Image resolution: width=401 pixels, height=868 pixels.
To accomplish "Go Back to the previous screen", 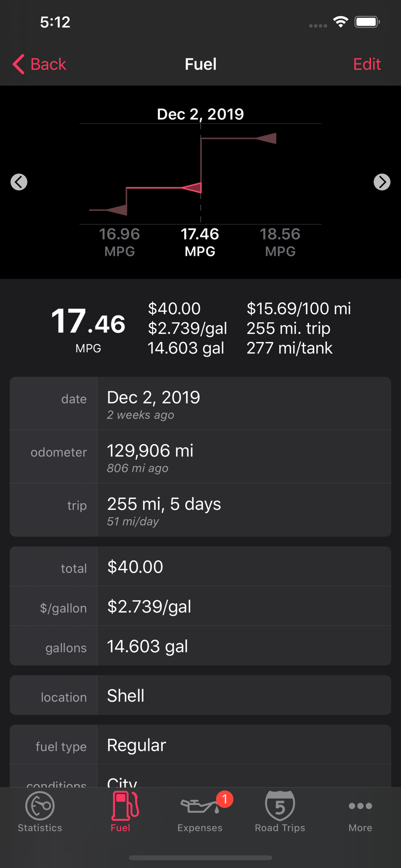I will coord(39,64).
